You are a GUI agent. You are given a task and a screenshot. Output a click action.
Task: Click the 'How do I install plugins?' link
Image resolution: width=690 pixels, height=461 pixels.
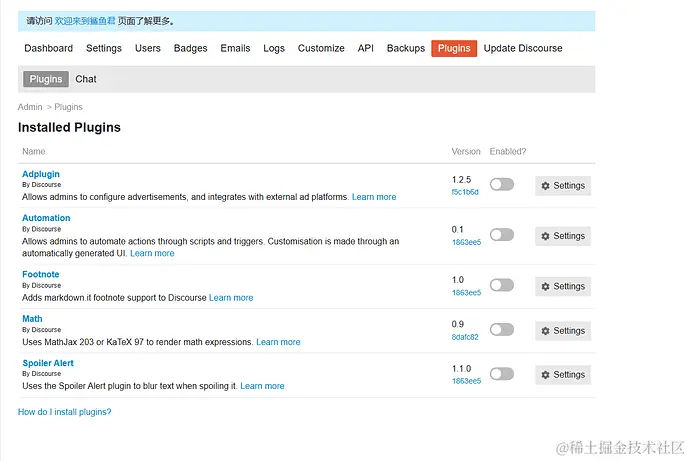pyautogui.click(x=64, y=412)
